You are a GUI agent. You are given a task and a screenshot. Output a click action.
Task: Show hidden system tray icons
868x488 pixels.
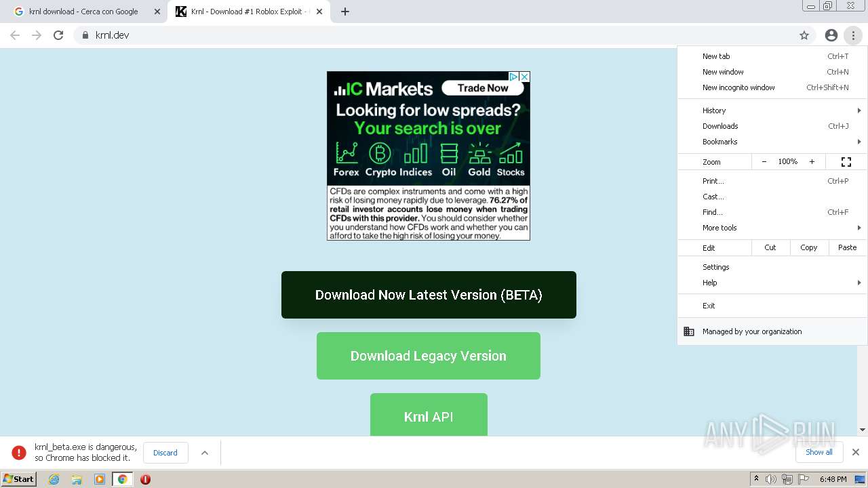click(x=756, y=479)
